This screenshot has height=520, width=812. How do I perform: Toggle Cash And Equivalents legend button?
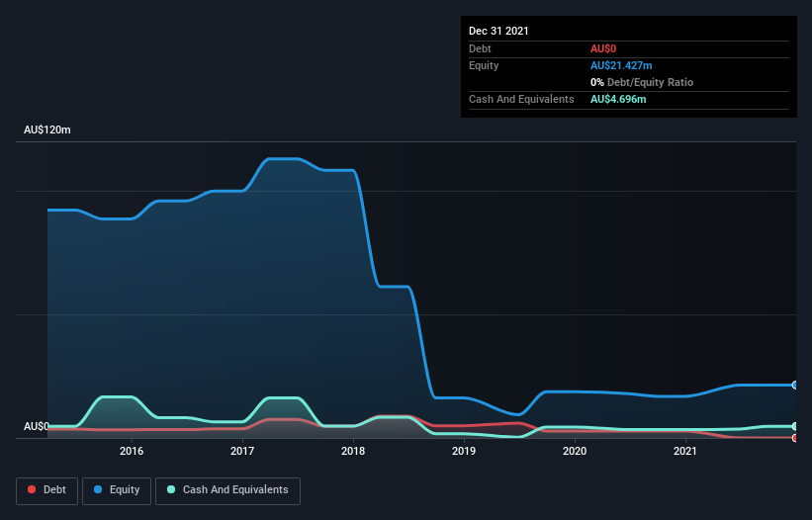pos(227,490)
